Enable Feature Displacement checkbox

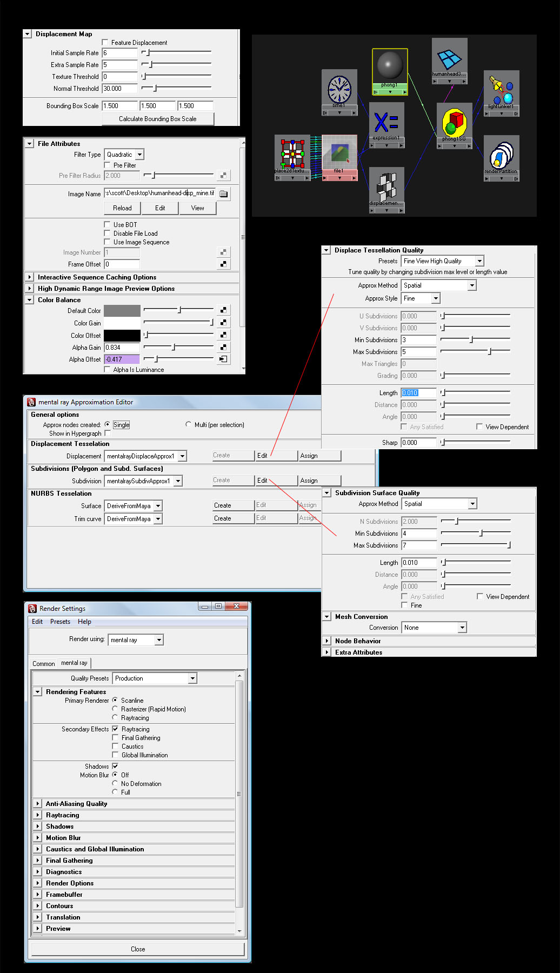105,42
